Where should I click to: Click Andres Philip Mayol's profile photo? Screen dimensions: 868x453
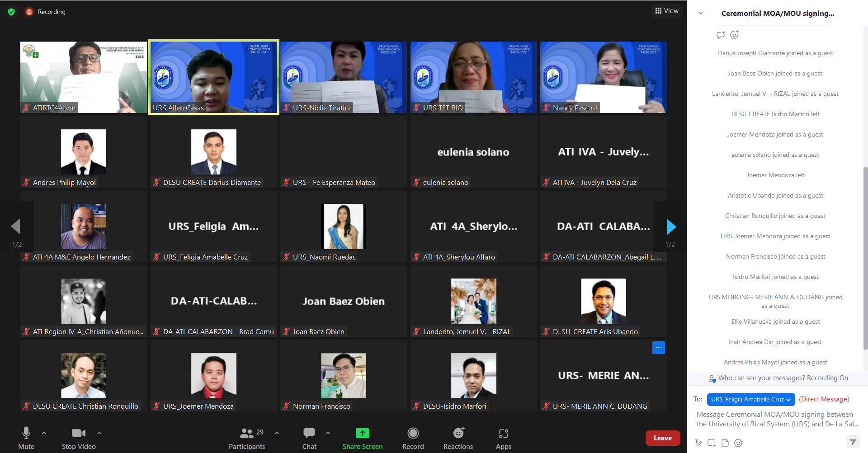point(84,152)
